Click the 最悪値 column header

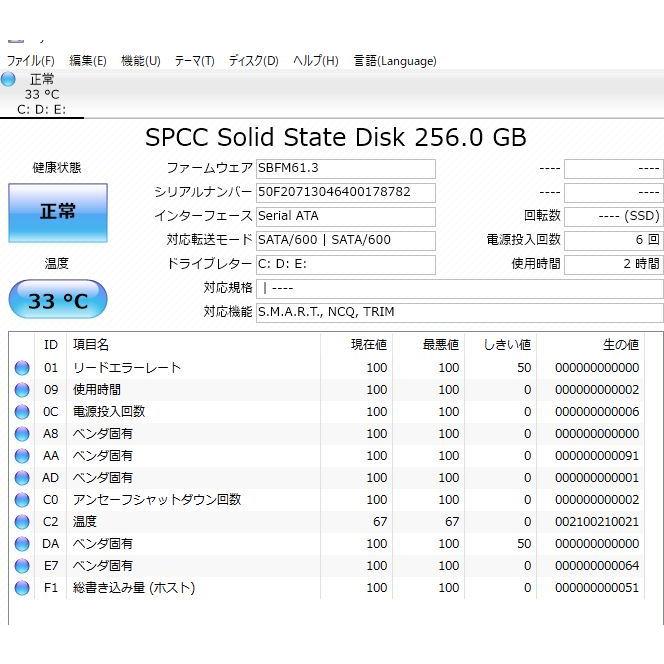pos(429,345)
